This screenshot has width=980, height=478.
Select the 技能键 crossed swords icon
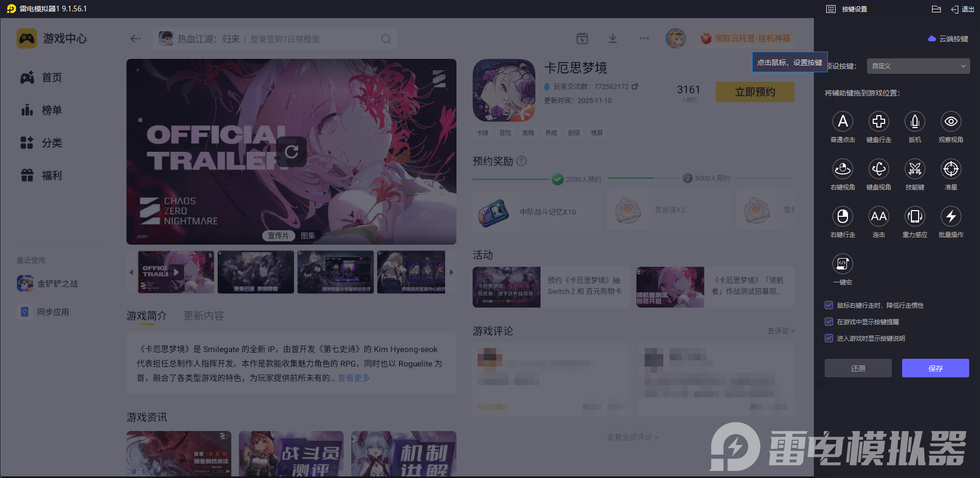915,169
